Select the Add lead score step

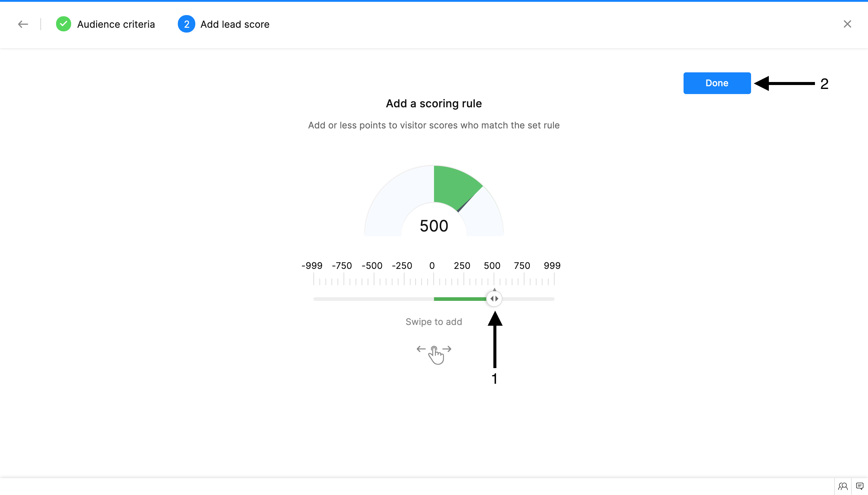click(x=235, y=24)
